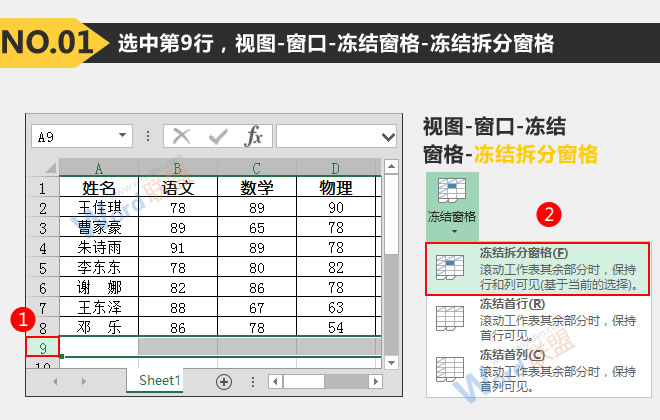The height and width of the screenshot is (420, 660).
Task: Click cell with name 王佳琪
Action: coord(99,207)
